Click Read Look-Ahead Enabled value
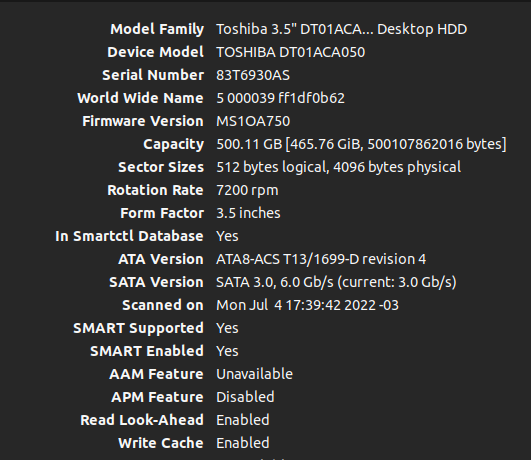This screenshot has height=460, width=531. 243,420
